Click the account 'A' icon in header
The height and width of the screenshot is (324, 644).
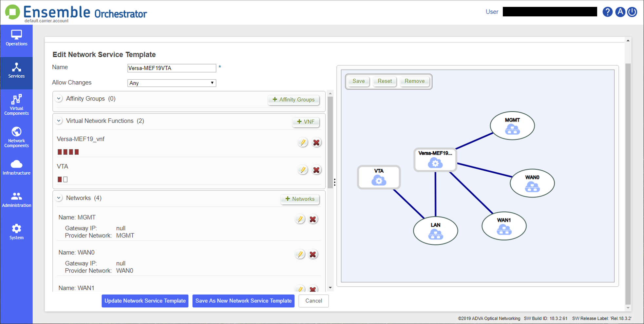620,12
